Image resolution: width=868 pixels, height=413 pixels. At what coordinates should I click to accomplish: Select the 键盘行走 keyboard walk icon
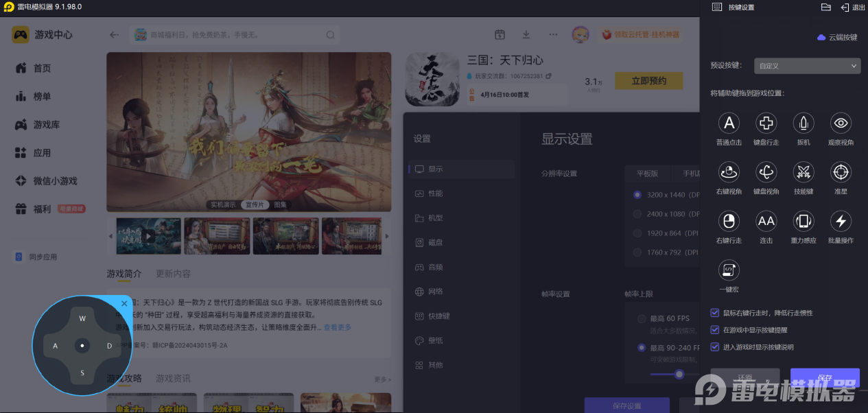pyautogui.click(x=766, y=123)
